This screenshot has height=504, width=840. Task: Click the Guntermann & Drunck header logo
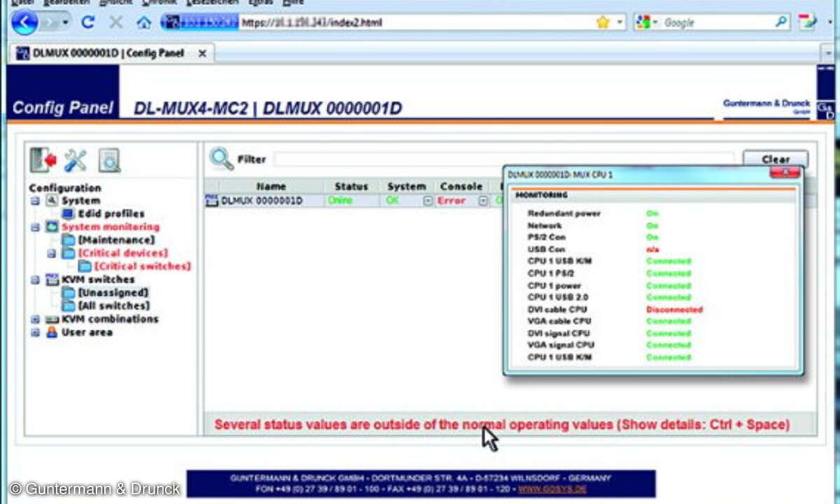767,106
